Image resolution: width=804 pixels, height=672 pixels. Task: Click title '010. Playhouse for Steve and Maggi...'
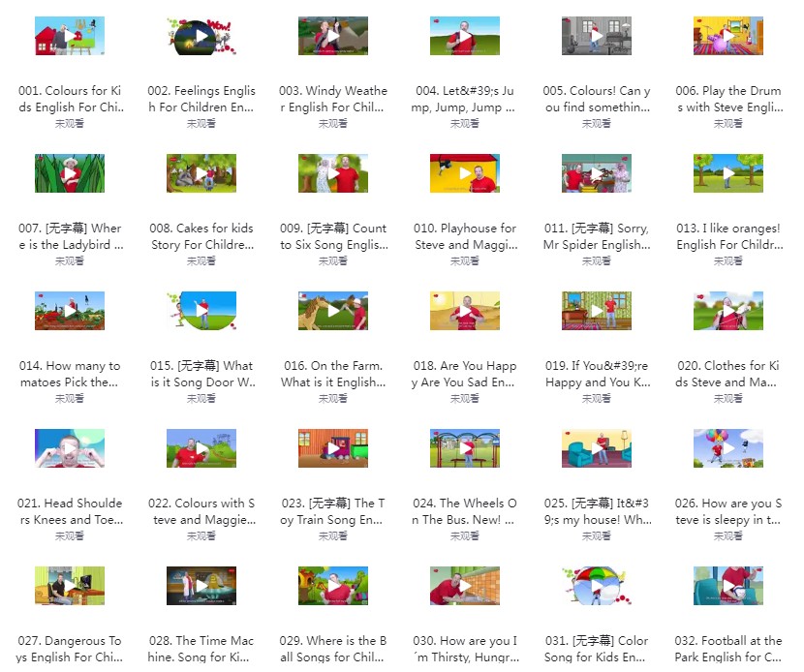465,236
